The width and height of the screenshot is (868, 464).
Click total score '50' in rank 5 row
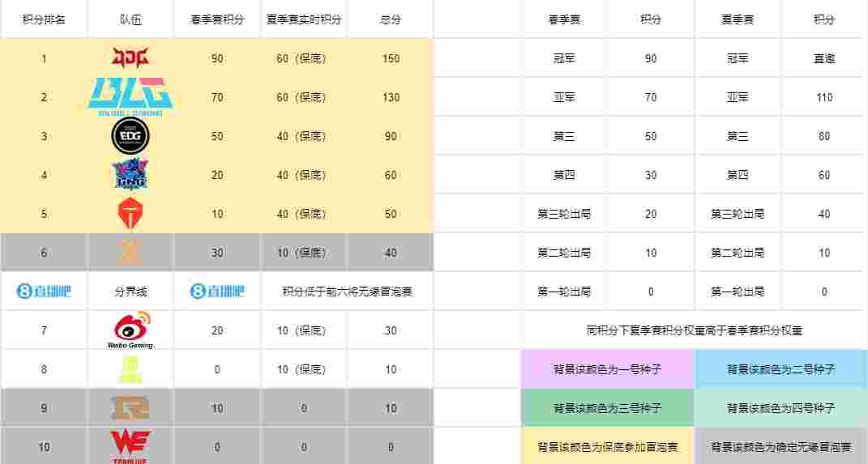click(x=391, y=214)
